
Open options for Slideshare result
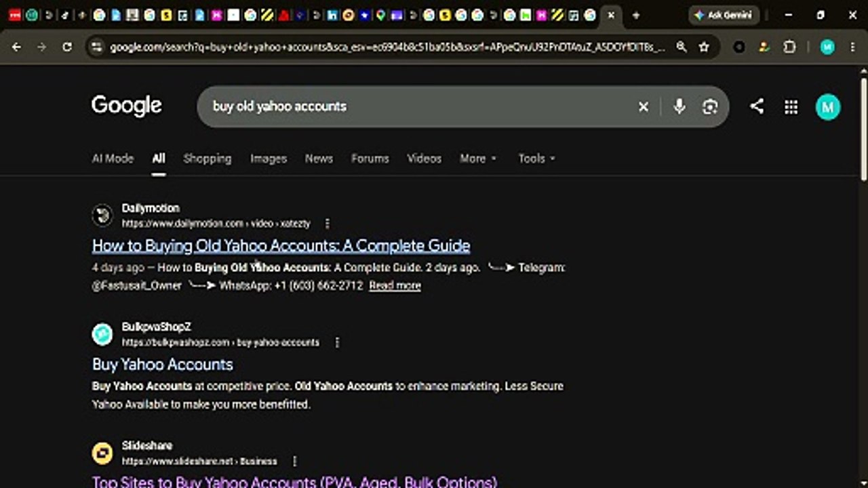294,461
